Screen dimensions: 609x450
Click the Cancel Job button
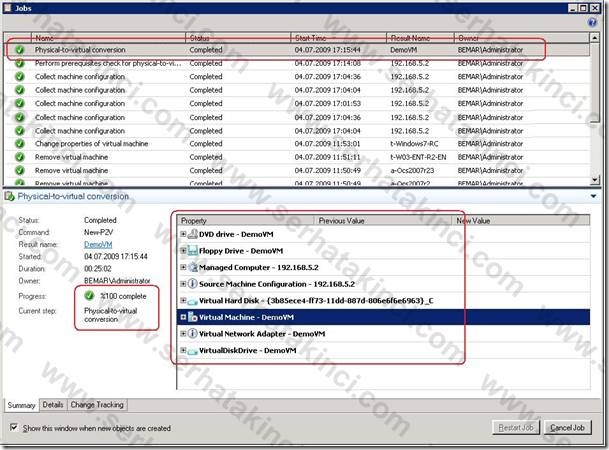coord(567,427)
